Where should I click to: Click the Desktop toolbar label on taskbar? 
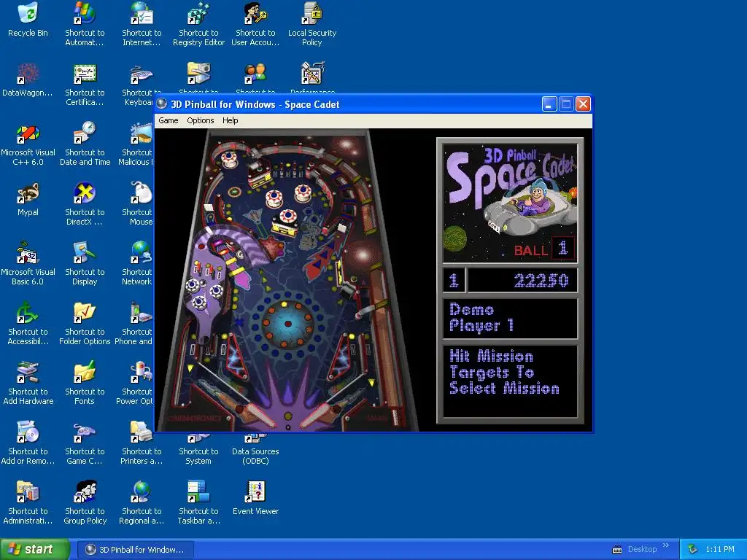click(642, 550)
